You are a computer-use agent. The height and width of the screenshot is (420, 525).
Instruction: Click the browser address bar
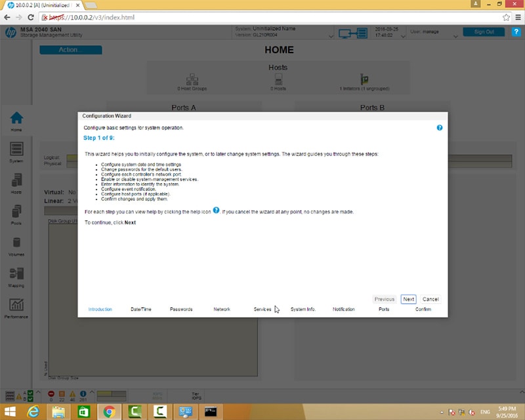(262, 17)
